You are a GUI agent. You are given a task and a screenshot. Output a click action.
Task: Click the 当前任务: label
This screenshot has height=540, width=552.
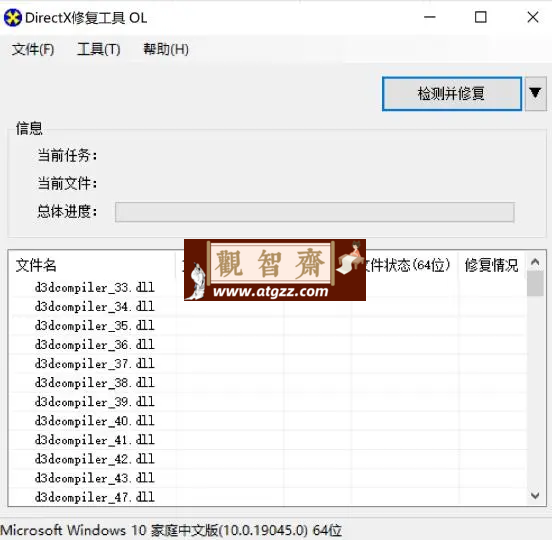[67, 155]
